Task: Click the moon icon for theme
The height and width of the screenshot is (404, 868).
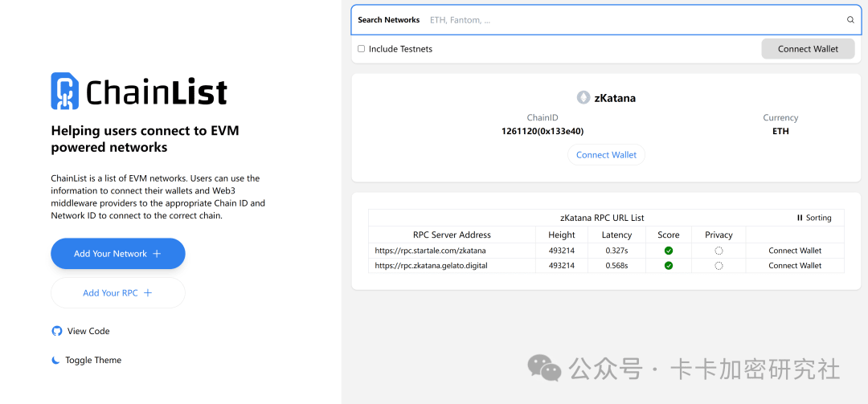Action: pyautogui.click(x=56, y=361)
